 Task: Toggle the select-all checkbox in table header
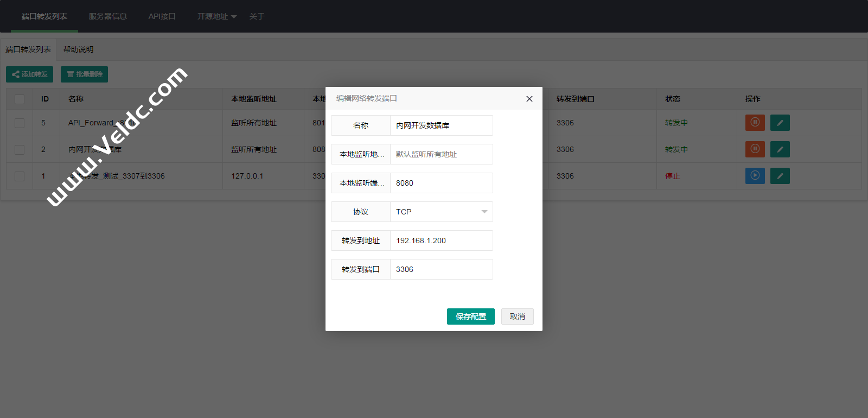pyautogui.click(x=20, y=99)
